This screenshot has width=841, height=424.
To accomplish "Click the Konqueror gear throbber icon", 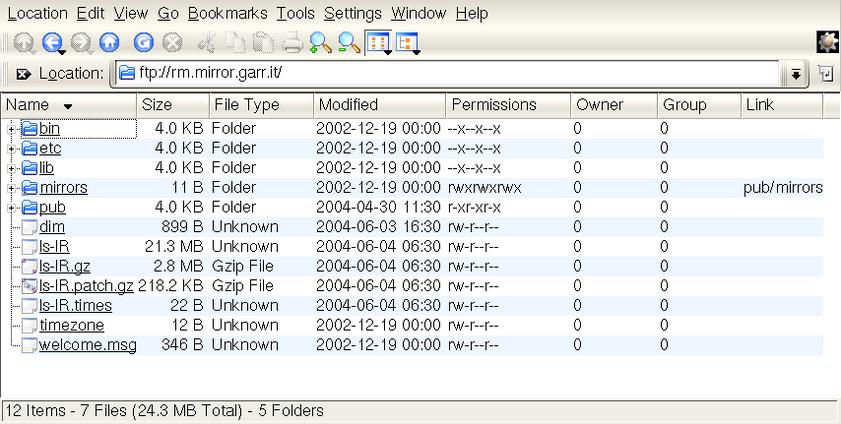I will point(827,42).
